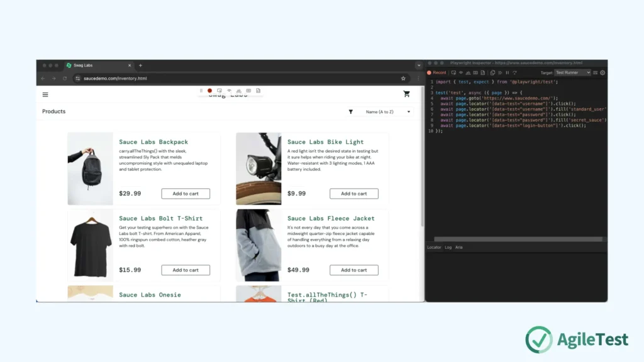Open the Target Test Runner dropdown
This screenshot has height=362, width=644.
pos(572,73)
